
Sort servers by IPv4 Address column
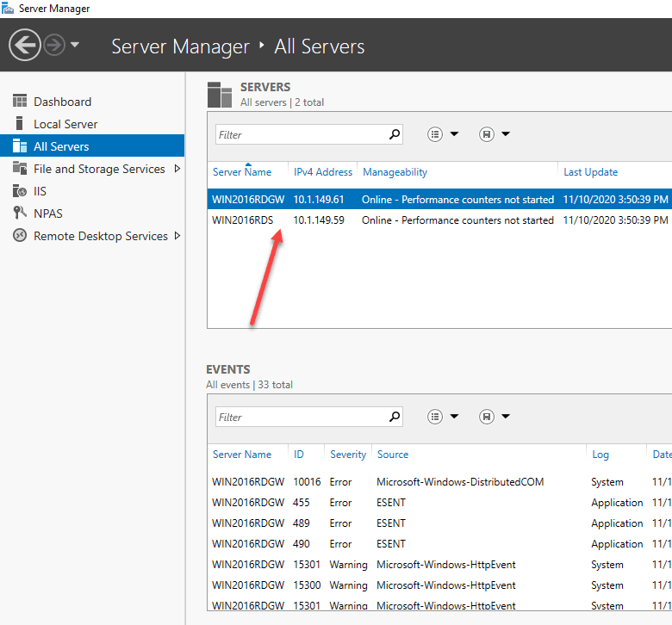pyautogui.click(x=323, y=172)
